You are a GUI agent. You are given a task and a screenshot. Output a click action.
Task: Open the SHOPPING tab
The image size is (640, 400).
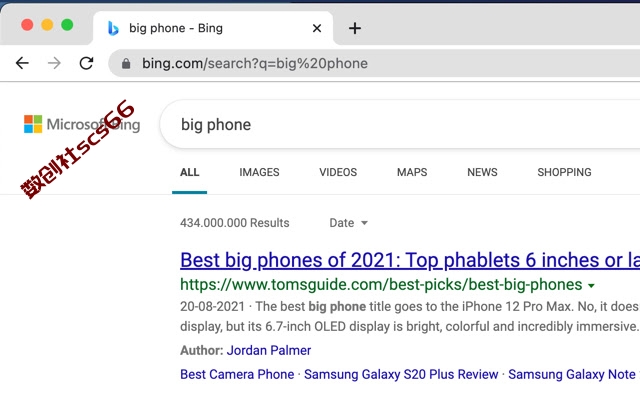[564, 172]
